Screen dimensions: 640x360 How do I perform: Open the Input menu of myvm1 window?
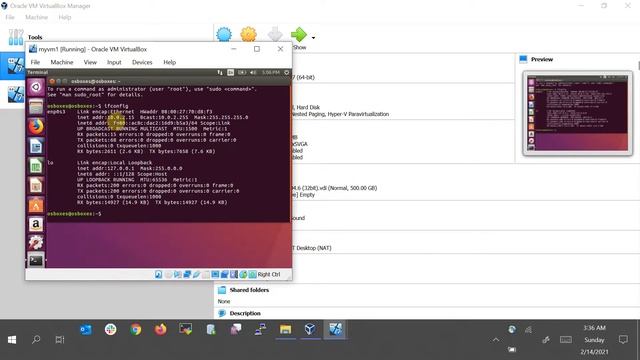[114, 62]
